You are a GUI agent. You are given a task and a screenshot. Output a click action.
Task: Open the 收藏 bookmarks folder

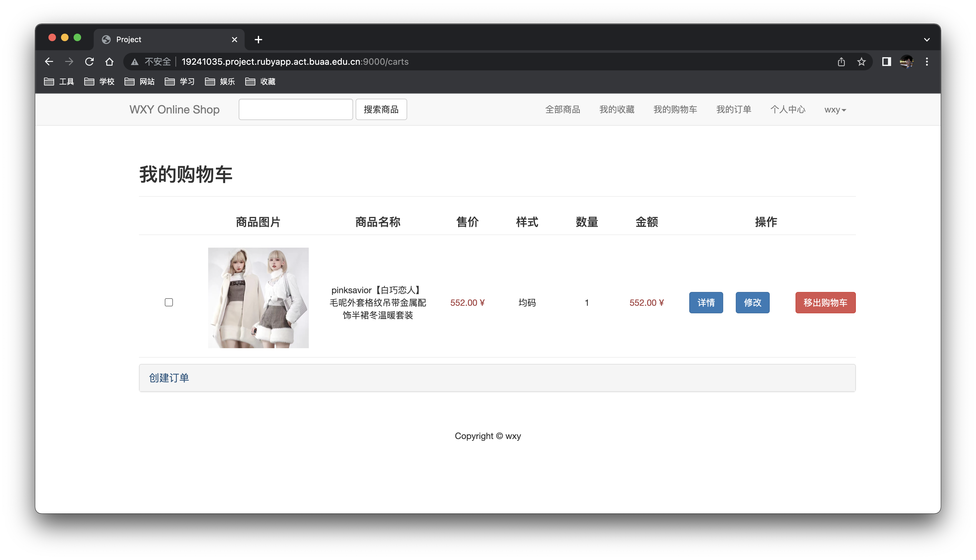pyautogui.click(x=260, y=81)
